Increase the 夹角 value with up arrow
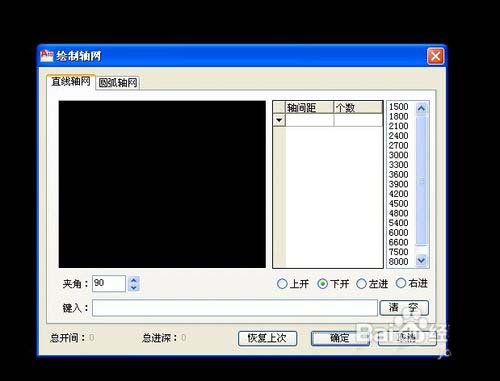The width and height of the screenshot is (500, 381). coord(134,280)
